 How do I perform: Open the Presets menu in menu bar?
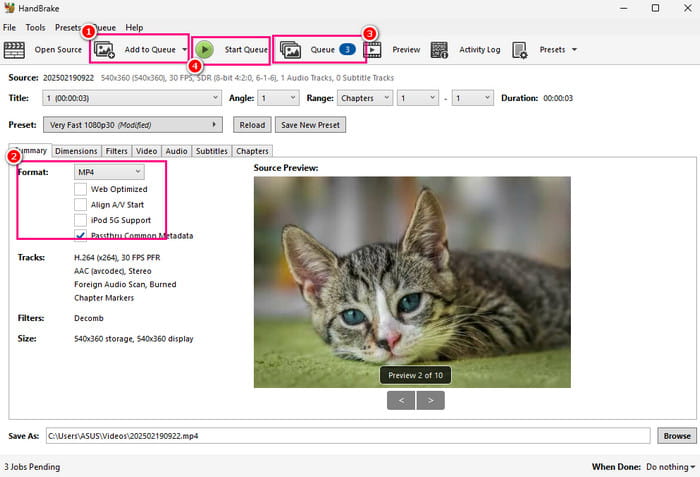click(68, 28)
